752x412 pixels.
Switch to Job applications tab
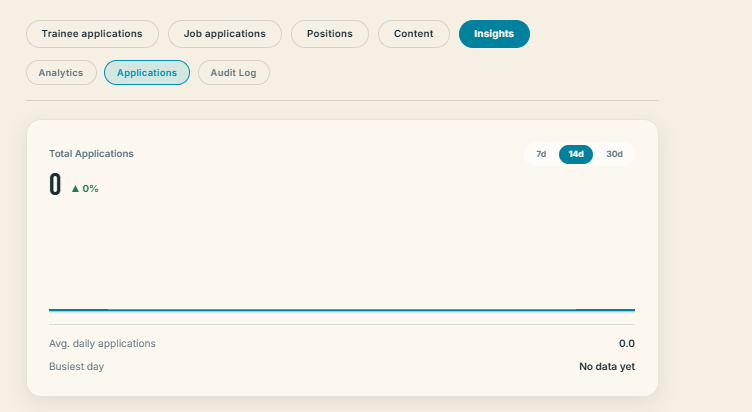224,34
